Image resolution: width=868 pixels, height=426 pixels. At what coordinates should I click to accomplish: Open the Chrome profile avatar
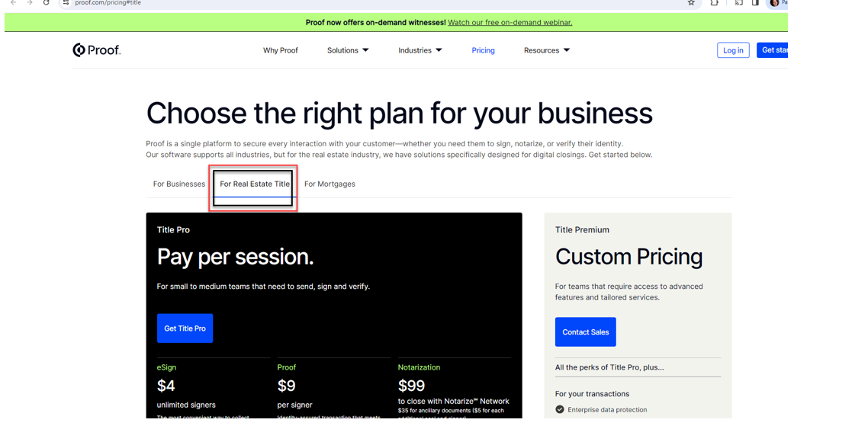click(774, 3)
